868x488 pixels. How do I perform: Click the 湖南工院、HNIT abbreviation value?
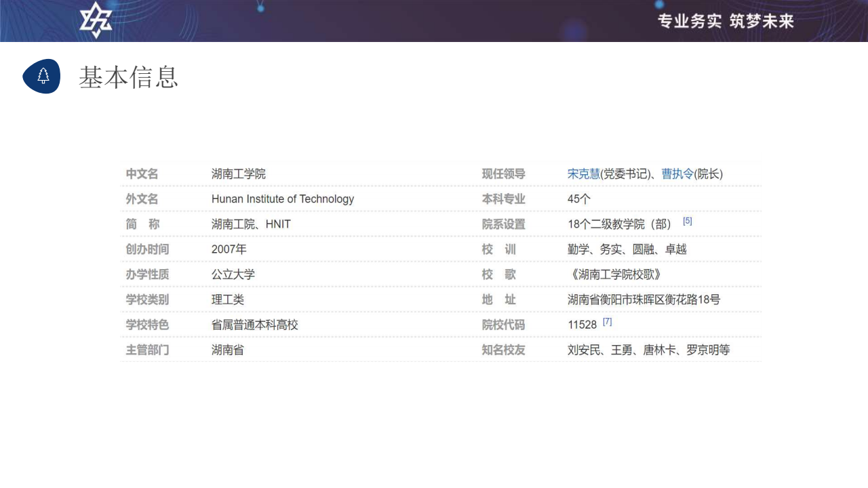tap(251, 224)
